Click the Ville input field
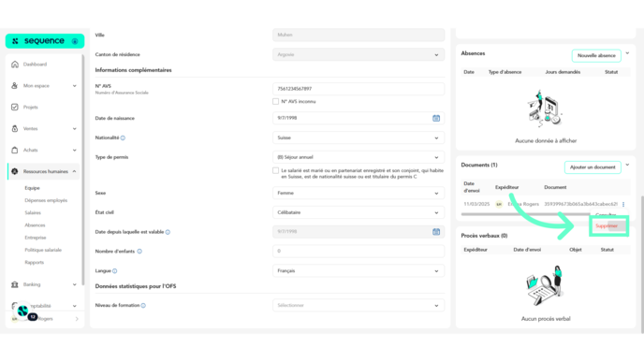The image size is (644, 362). pyautogui.click(x=359, y=35)
